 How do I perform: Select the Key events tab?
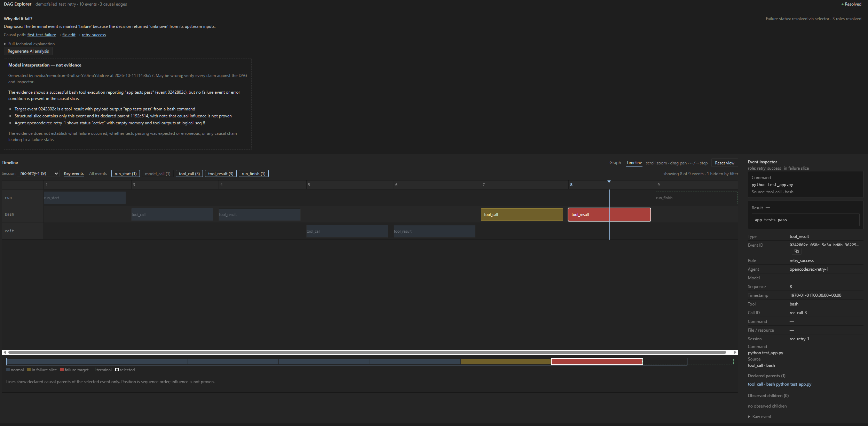click(74, 173)
